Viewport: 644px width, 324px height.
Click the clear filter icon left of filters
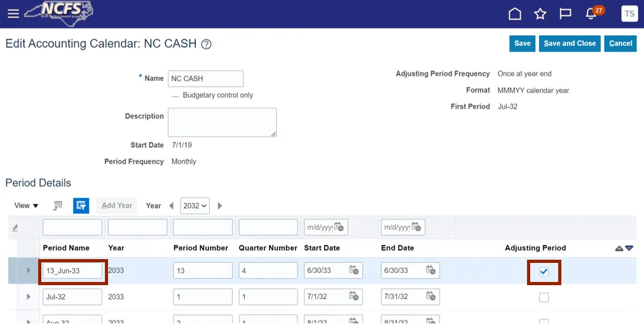coord(15,227)
